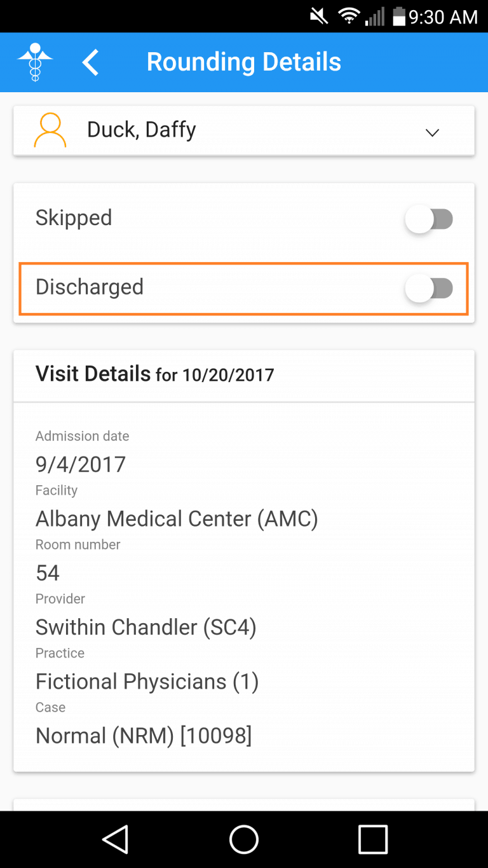Tap provider Swithin Chandler (SC4)
The width and height of the screenshot is (488, 868).
[x=146, y=627]
